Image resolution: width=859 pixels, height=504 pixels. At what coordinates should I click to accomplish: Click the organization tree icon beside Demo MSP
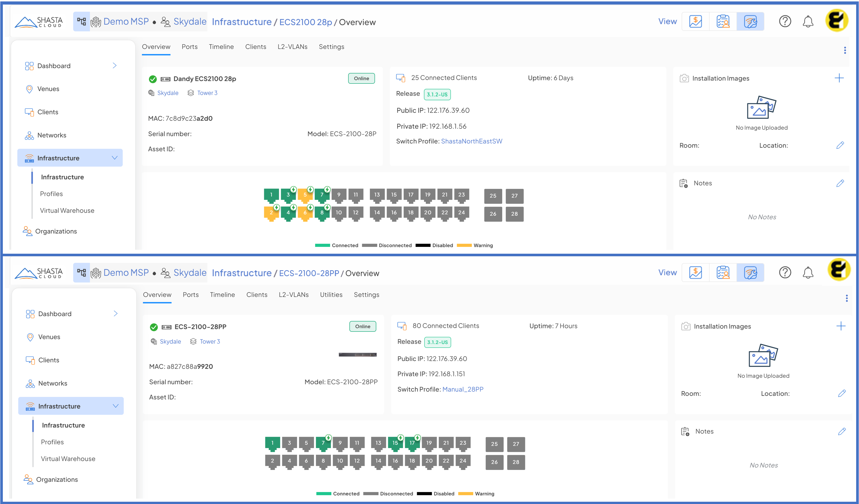click(x=82, y=22)
